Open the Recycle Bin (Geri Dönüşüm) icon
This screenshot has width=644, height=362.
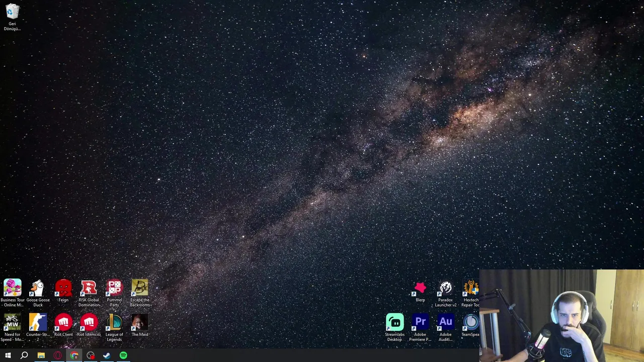tap(12, 17)
